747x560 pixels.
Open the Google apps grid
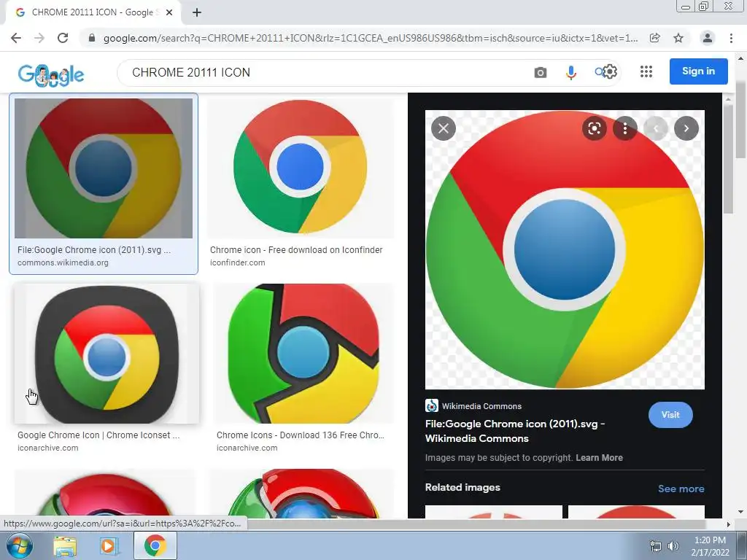[646, 72]
